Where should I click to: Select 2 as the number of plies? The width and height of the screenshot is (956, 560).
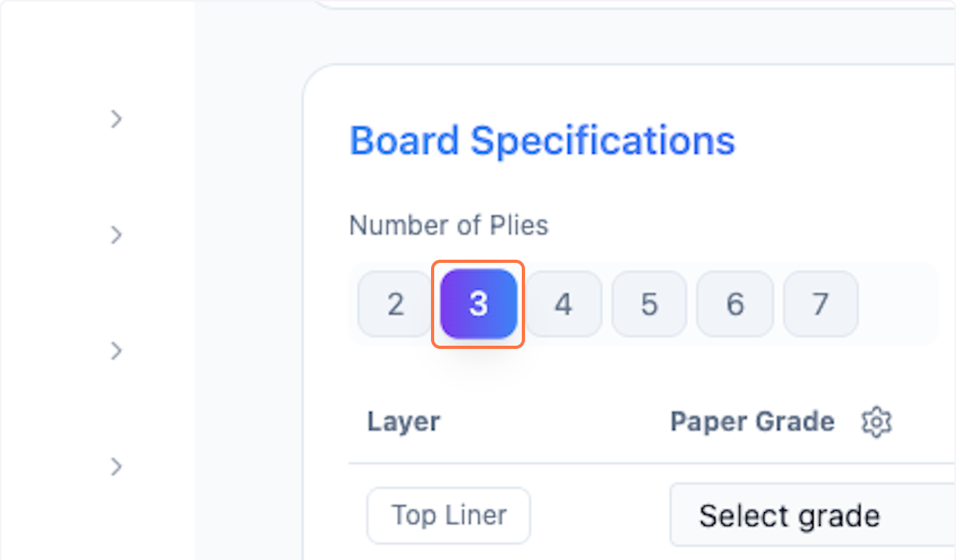click(395, 304)
